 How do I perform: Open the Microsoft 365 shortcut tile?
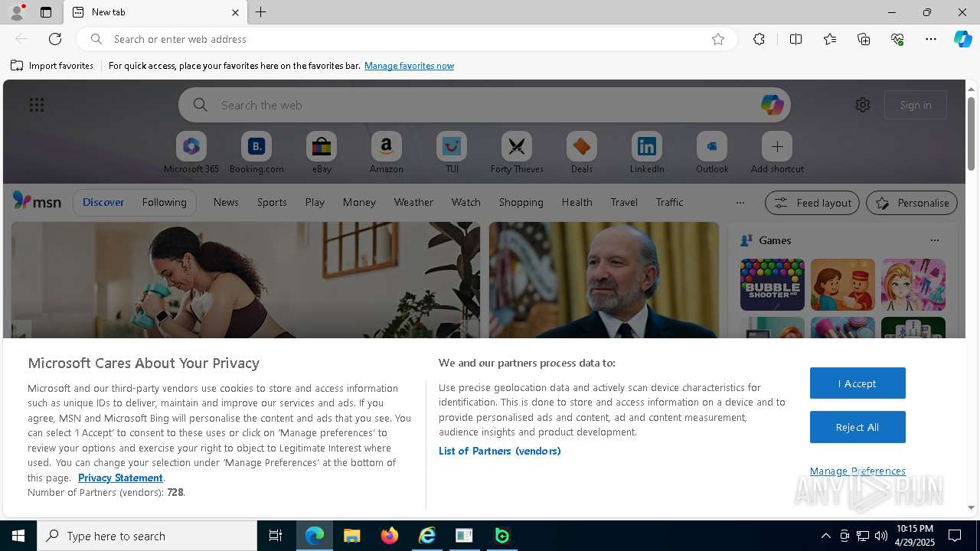click(191, 152)
